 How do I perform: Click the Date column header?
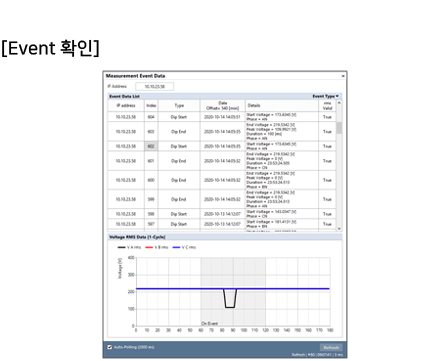coord(223,106)
